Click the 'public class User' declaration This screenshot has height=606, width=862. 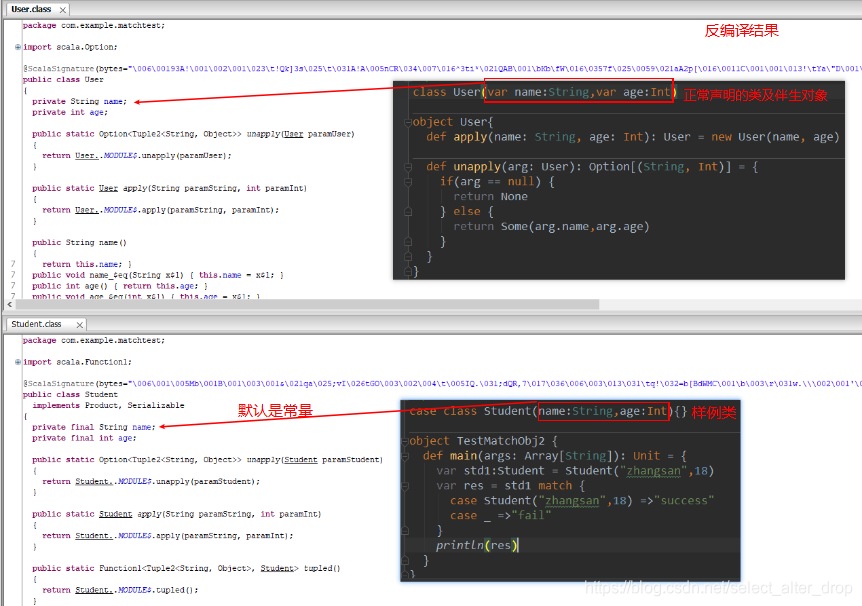(63, 80)
